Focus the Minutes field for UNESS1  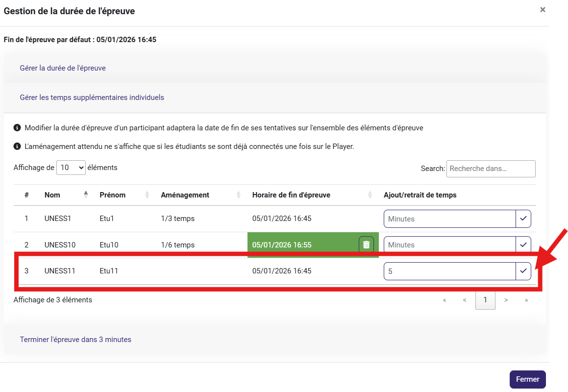coord(449,219)
